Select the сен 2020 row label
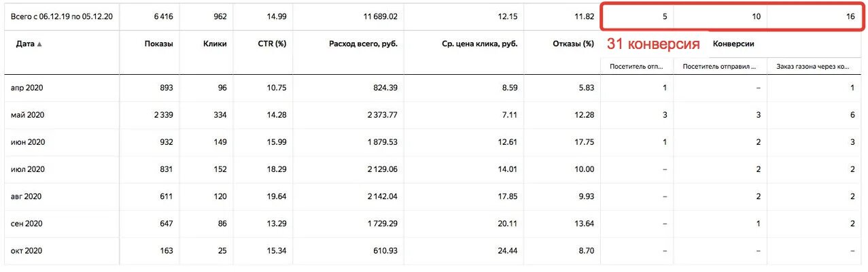Screen dimensions: 868x272 [27, 224]
